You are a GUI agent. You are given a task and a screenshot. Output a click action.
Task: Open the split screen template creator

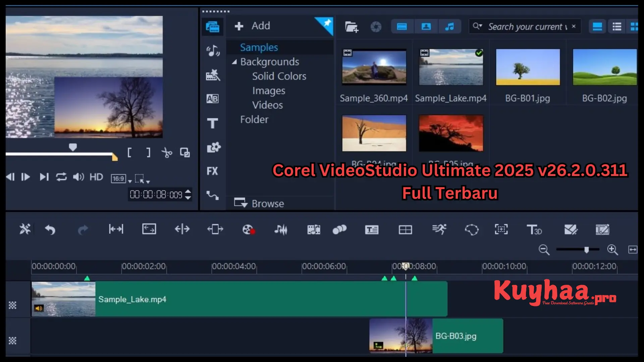click(405, 230)
